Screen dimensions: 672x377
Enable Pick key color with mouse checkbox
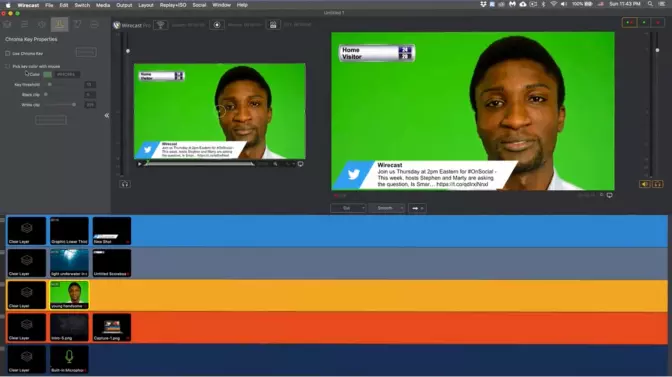(7, 66)
